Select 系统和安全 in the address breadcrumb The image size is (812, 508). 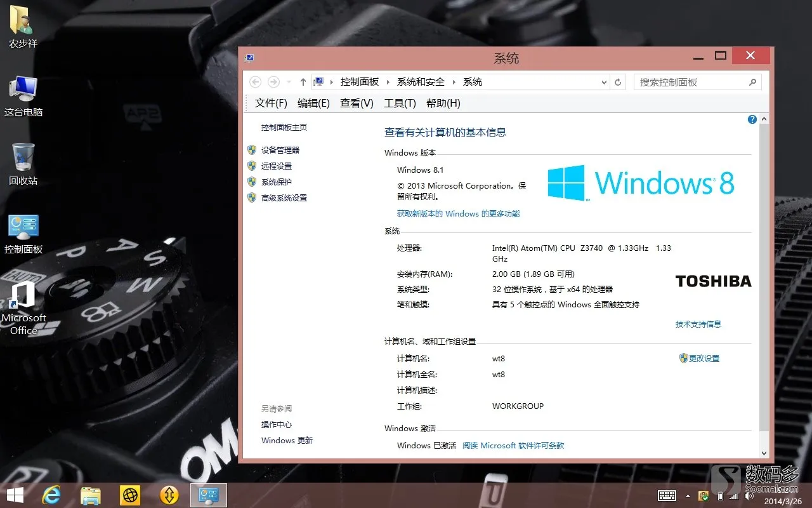click(x=421, y=82)
